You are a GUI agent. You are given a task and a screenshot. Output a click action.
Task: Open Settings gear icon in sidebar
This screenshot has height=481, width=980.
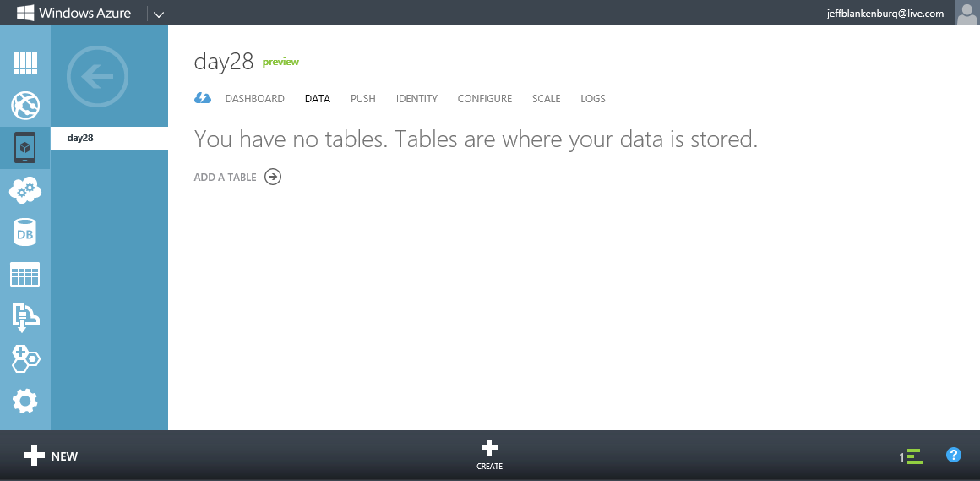point(25,401)
